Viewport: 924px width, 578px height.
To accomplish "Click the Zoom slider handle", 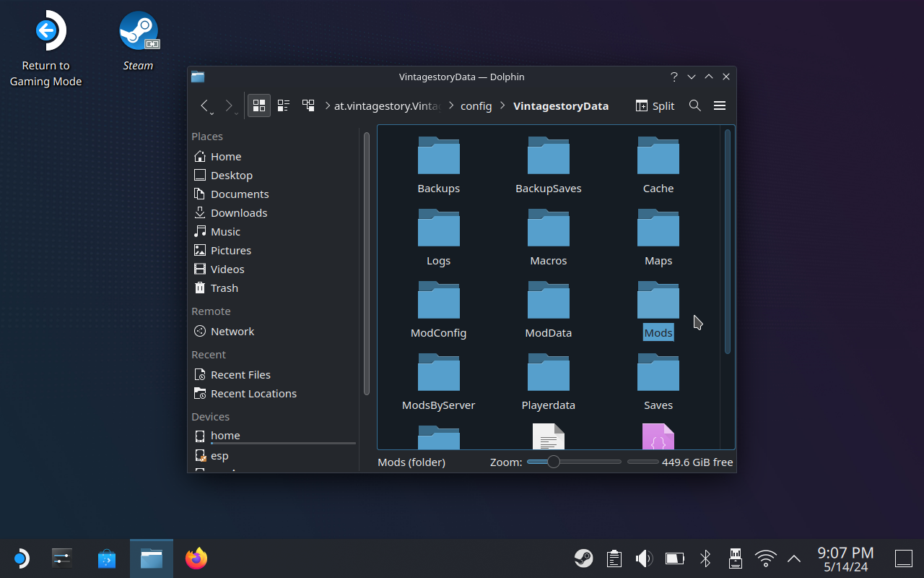I will 553,462.
